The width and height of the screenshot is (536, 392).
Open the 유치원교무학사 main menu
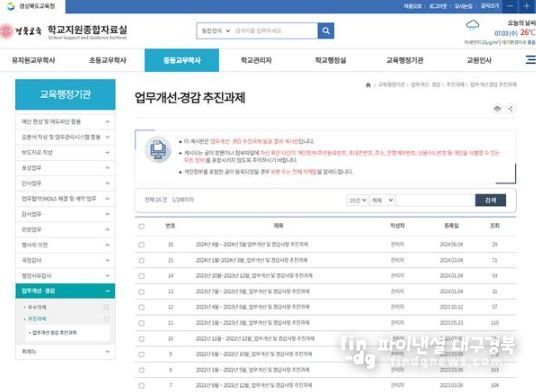coord(34,60)
